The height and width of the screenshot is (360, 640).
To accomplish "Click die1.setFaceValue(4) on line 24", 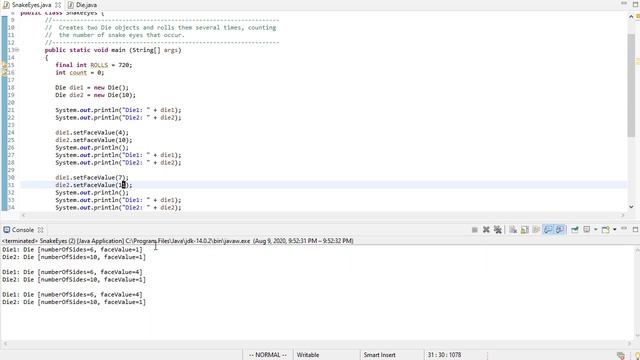I will [x=92, y=133].
